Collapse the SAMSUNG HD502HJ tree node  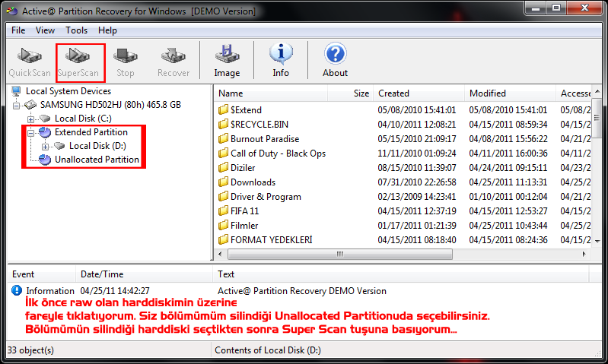click(16, 106)
